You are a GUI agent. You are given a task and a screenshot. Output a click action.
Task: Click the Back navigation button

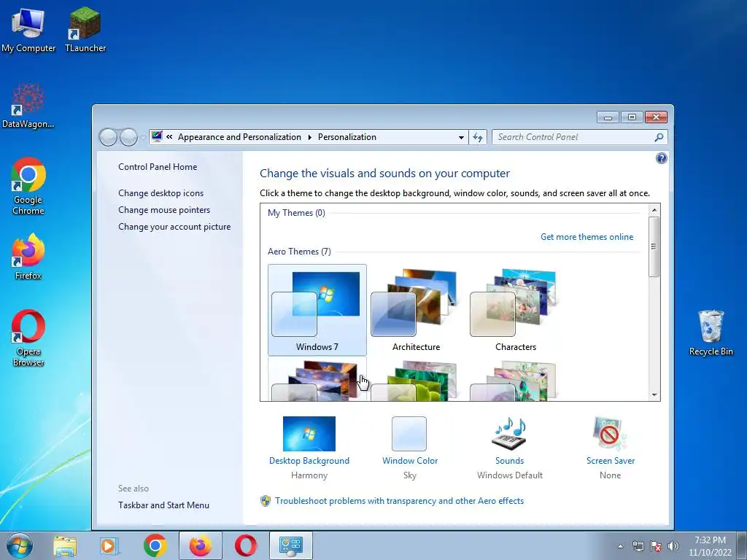click(x=108, y=137)
